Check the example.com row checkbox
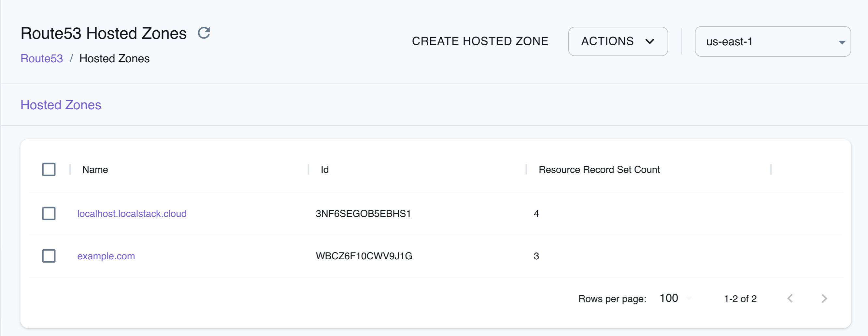 tap(49, 256)
